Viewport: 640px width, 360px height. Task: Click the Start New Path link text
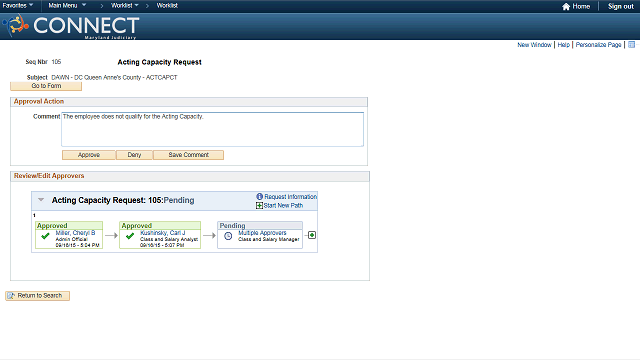click(283, 205)
